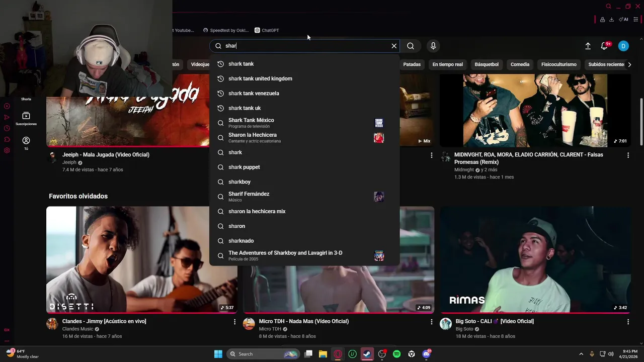The height and width of the screenshot is (362, 644).
Task: Select the En tiempo real chip
Action: 447,64
